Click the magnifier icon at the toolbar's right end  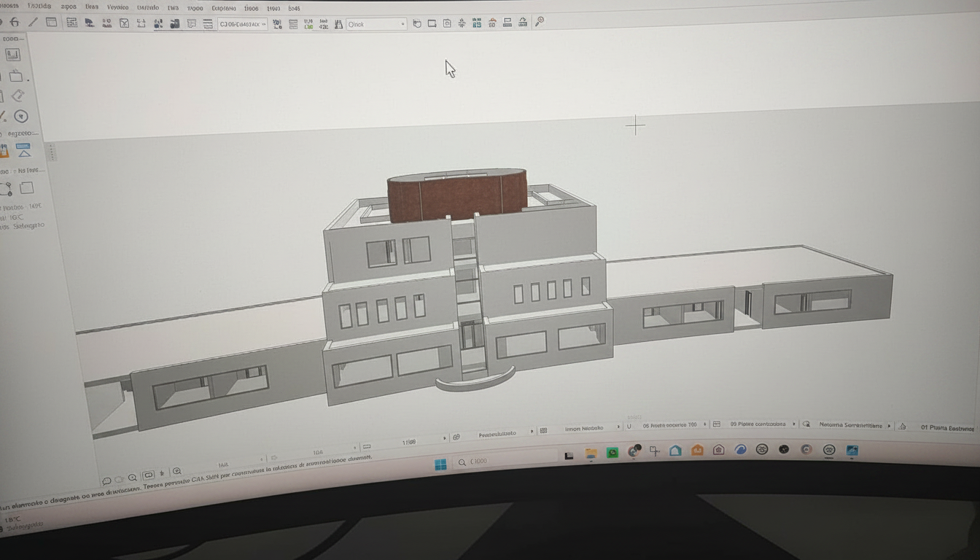pos(540,22)
